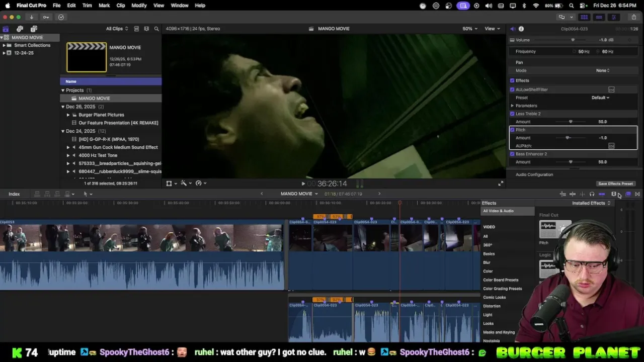This screenshot has height=362, width=644.
Task: Expand the 12-24-25 event
Action: click(x=4, y=53)
